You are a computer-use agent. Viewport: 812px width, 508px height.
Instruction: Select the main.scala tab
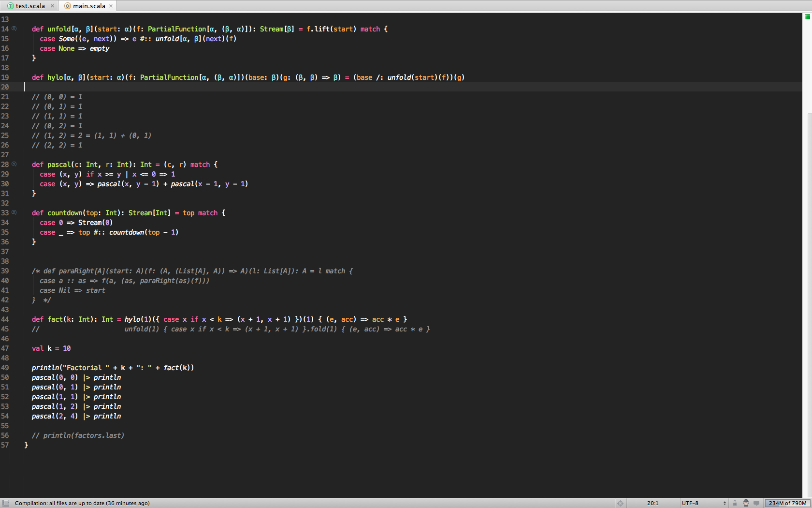88,6
